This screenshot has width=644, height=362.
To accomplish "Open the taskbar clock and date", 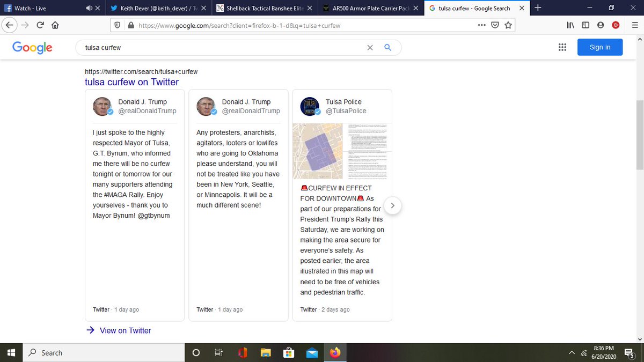I will [604, 352].
